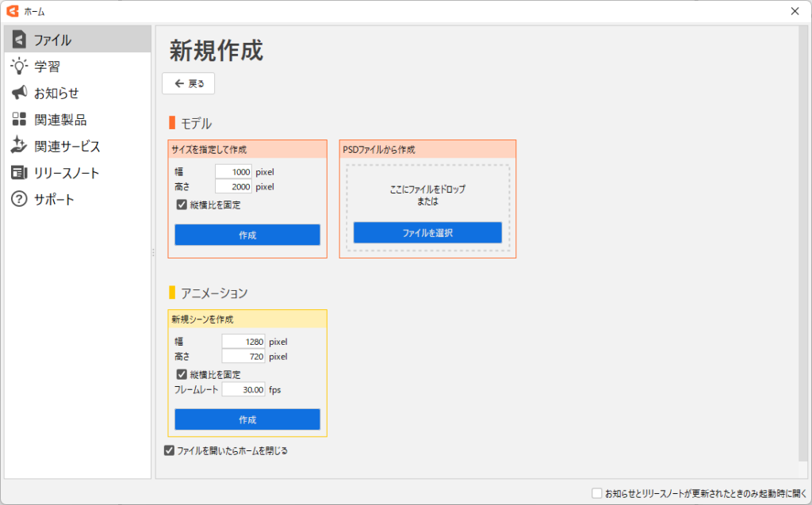
Task: Click 作成 button under 新規シーンを作成
Action: point(247,419)
